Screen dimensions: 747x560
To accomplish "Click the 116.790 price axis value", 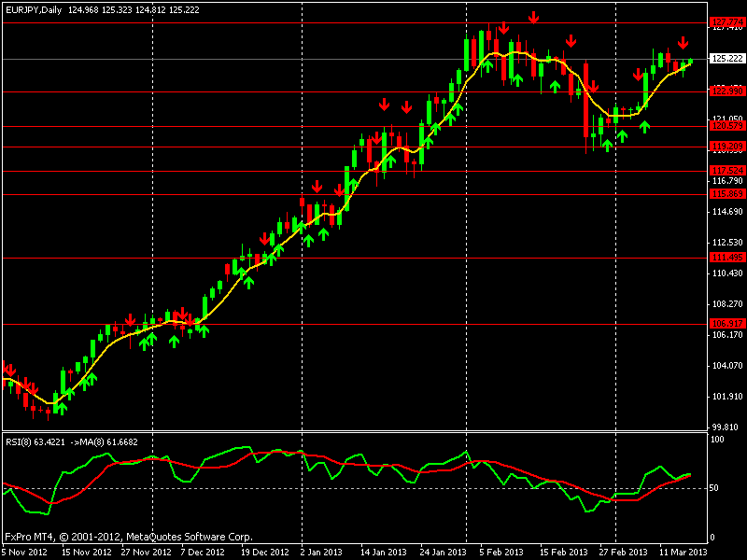I will (x=727, y=181).
